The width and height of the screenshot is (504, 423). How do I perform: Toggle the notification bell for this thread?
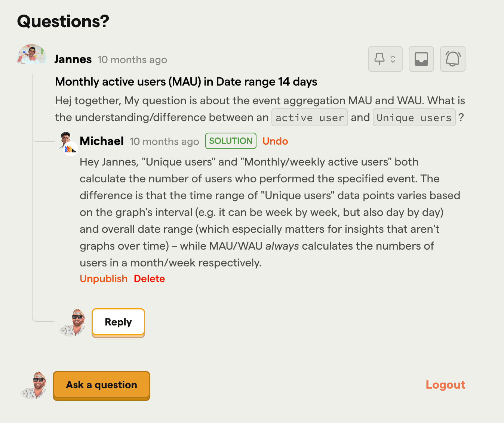[x=453, y=59]
